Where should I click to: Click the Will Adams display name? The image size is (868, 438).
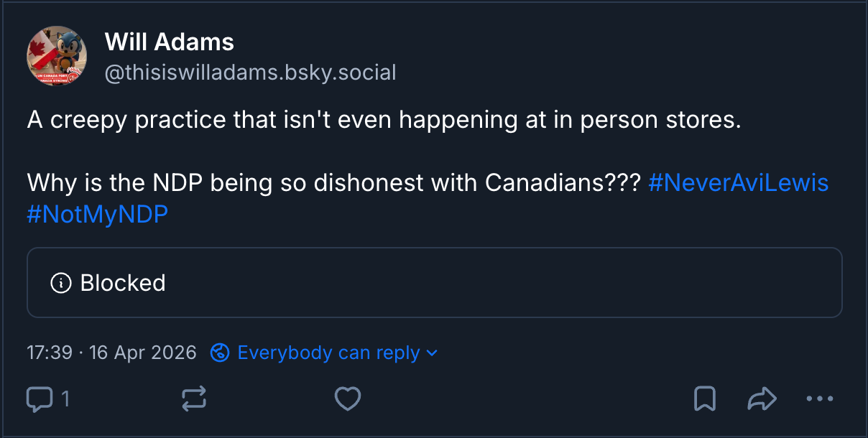170,42
